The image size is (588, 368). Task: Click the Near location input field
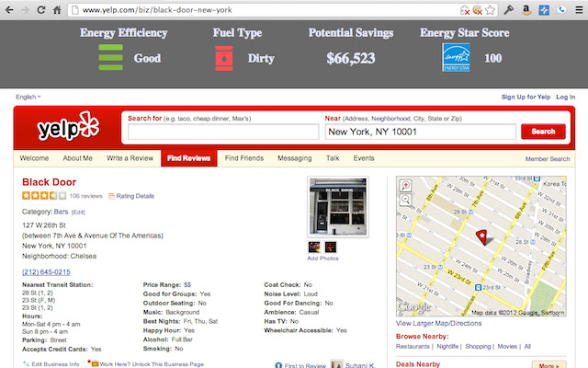(x=421, y=132)
